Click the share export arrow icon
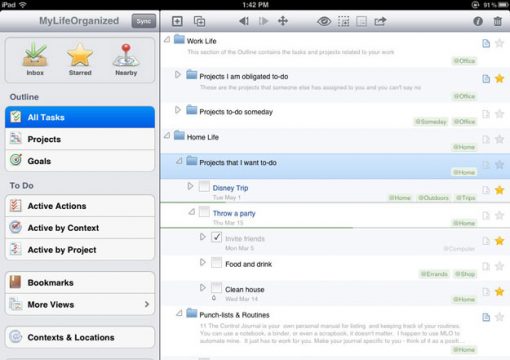 tap(380, 21)
